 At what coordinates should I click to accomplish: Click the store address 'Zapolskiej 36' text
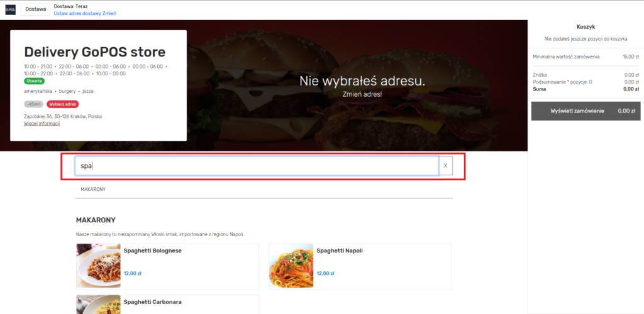coord(63,116)
